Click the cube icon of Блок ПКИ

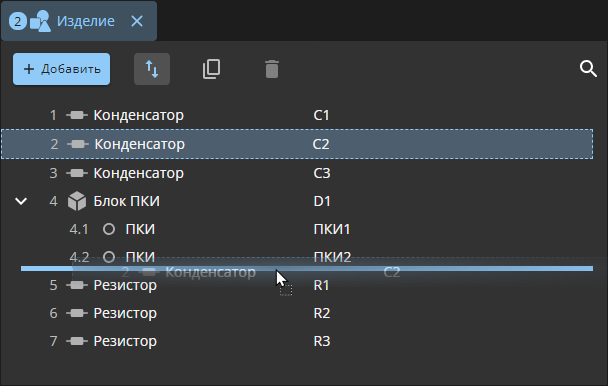[77, 201]
